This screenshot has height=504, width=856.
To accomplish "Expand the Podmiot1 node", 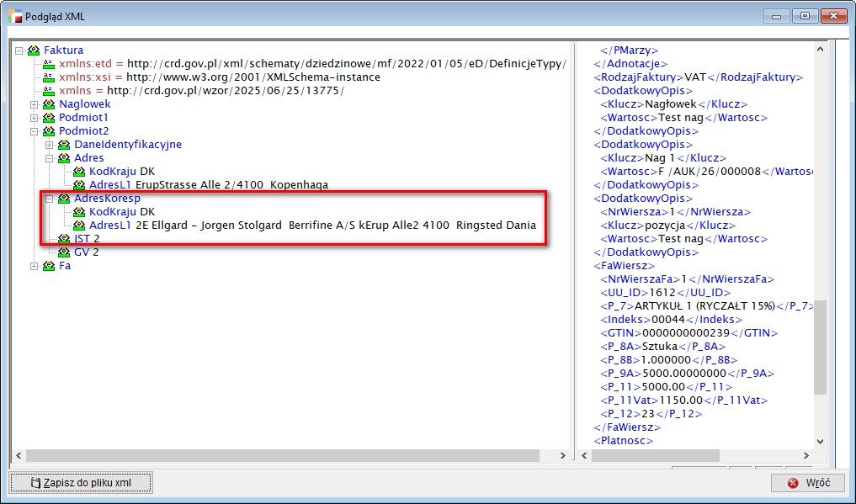I will tap(35, 118).
